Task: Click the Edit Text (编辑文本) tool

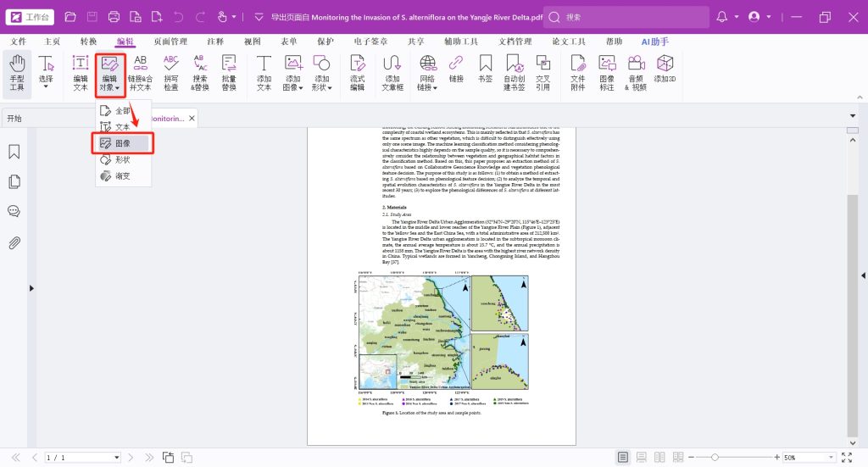Action: pyautogui.click(x=81, y=73)
